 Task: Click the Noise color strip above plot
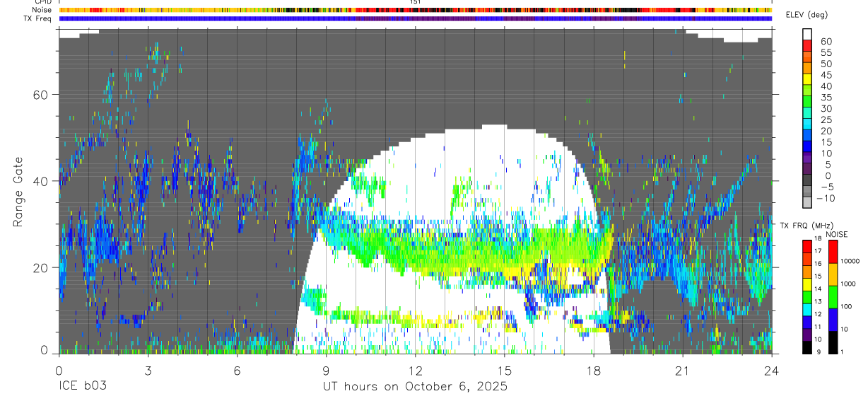[416, 10]
